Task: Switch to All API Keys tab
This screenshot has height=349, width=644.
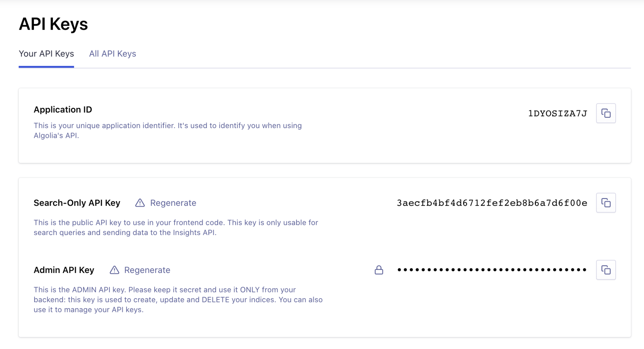Action: [112, 54]
